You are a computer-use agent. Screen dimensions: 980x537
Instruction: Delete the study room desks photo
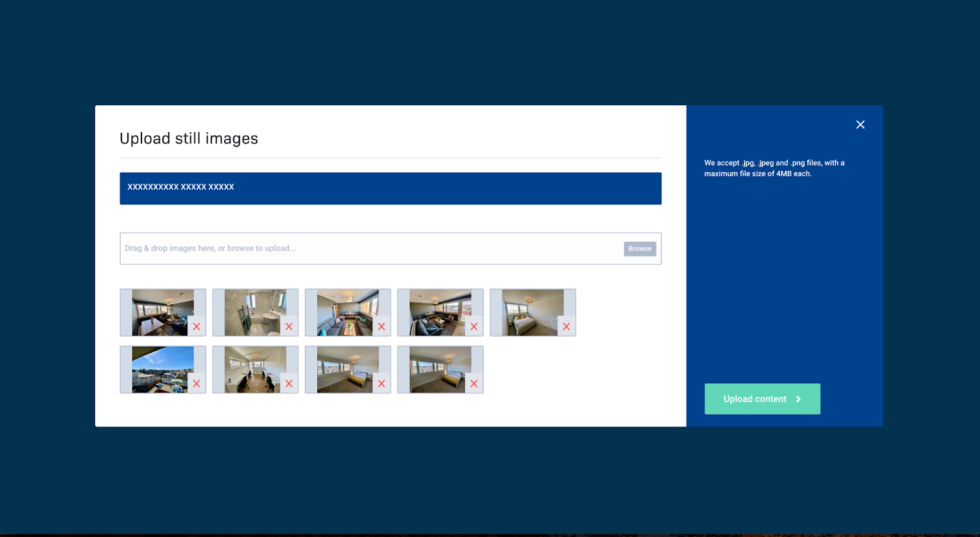[x=289, y=383]
